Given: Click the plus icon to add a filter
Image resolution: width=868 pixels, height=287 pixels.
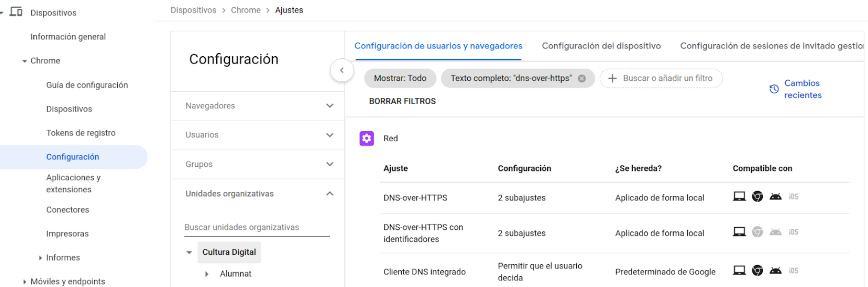Looking at the screenshot, I should point(613,79).
